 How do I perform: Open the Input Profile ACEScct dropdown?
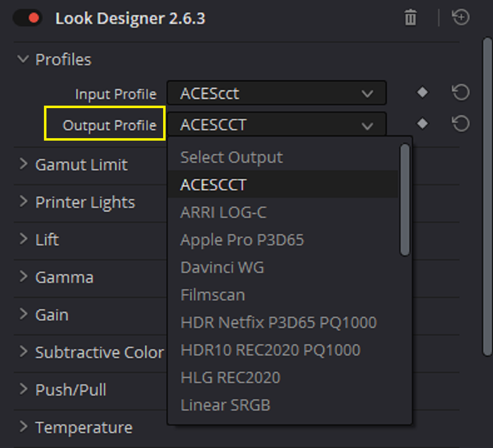click(276, 93)
